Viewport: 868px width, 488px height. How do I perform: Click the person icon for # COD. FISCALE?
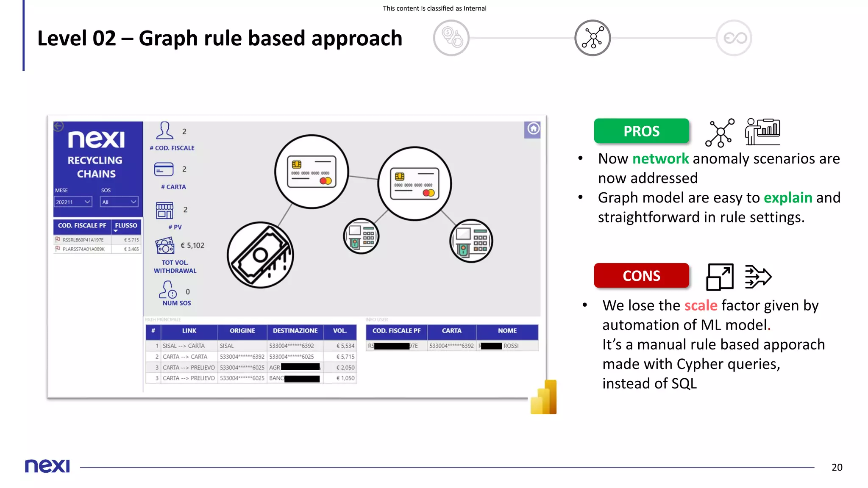tap(164, 130)
